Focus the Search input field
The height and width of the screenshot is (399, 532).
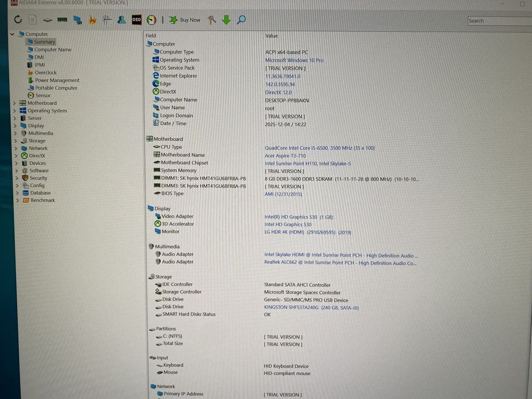499,21
